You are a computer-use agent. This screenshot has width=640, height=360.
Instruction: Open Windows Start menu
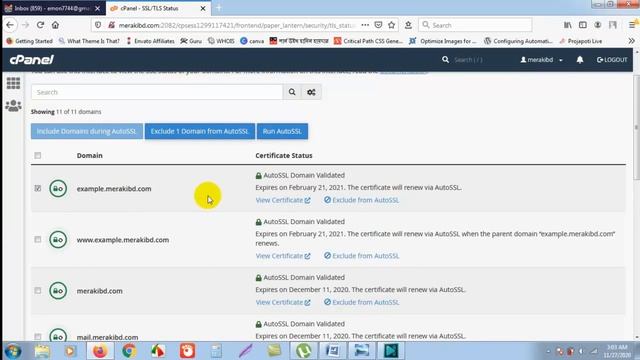click(13, 351)
